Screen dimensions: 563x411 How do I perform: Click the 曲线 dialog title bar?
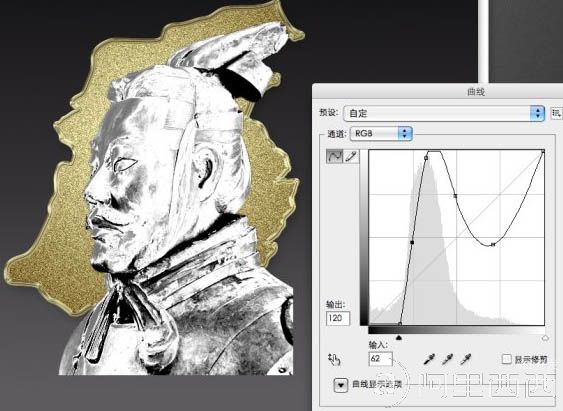437,92
